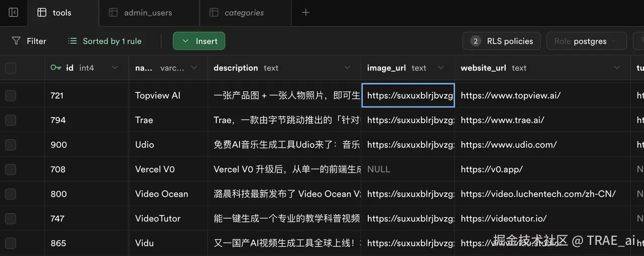The width and height of the screenshot is (644, 256).
Task: Click the Video Ocean name cell
Action: (168, 194)
